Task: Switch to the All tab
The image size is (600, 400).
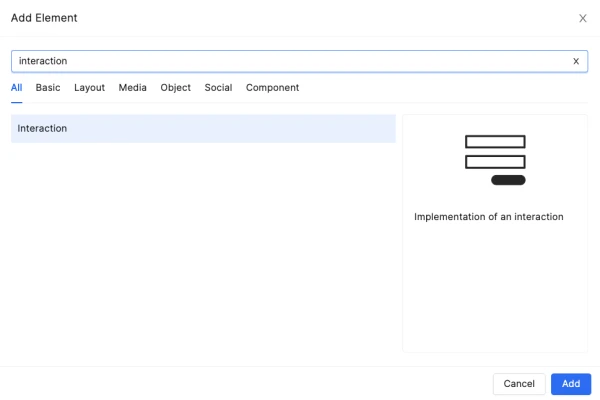Action: [x=17, y=88]
